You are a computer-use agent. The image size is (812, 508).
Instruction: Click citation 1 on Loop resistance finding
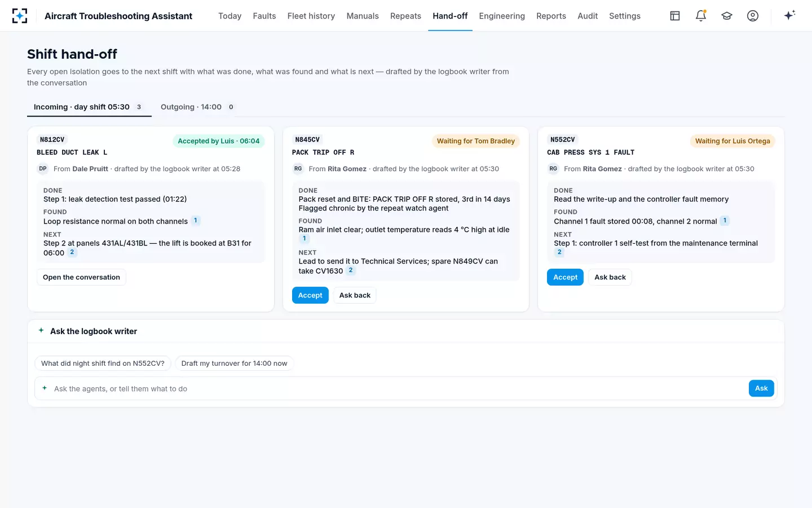pyautogui.click(x=196, y=221)
